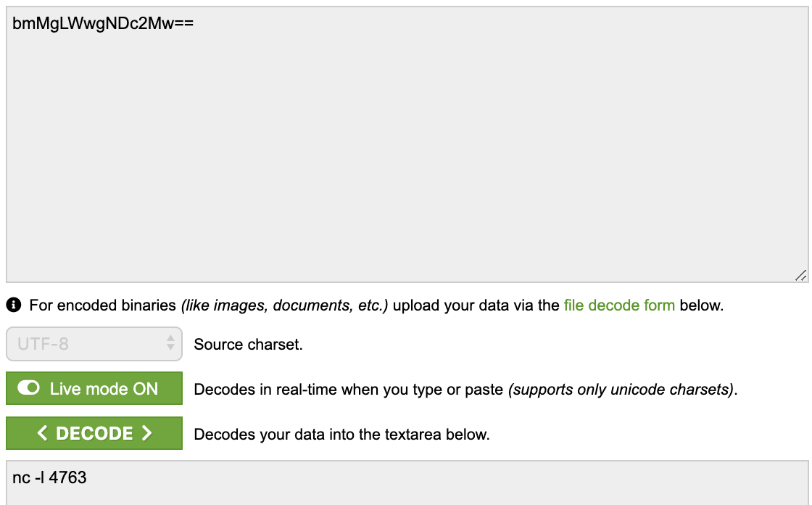The image size is (812, 505).
Task: Click the italic '(supports only unicode charsets)' note
Action: [x=621, y=390]
